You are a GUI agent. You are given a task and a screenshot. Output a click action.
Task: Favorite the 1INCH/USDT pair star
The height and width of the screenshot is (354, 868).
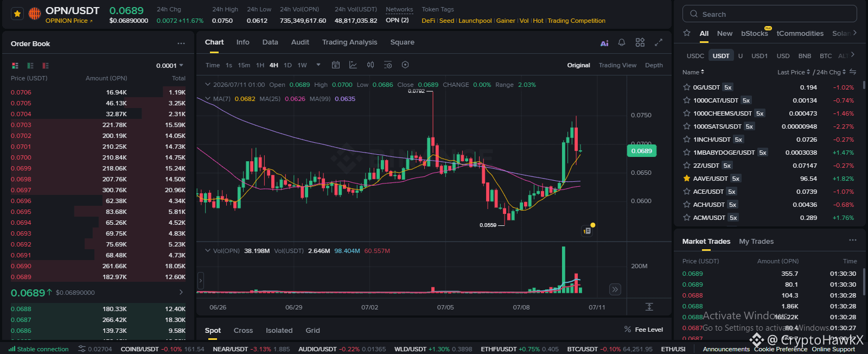pos(687,139)
